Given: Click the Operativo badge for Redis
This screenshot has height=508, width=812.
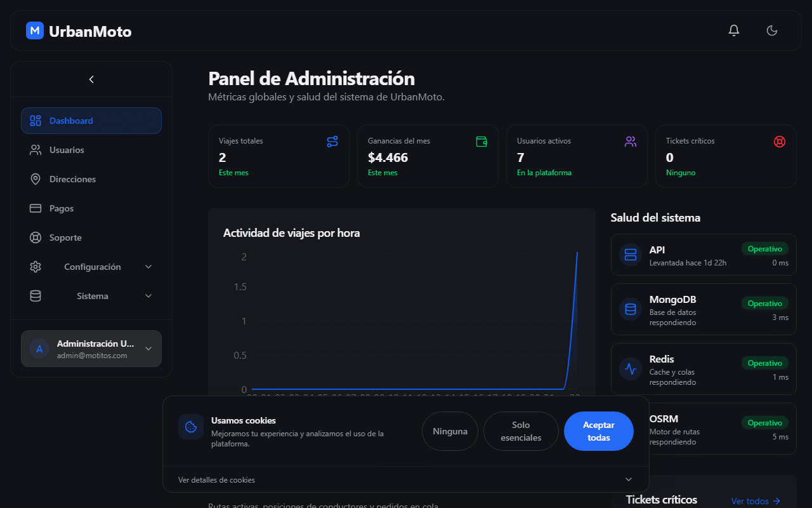Looking at the screenshot, I should coord(765,363).
